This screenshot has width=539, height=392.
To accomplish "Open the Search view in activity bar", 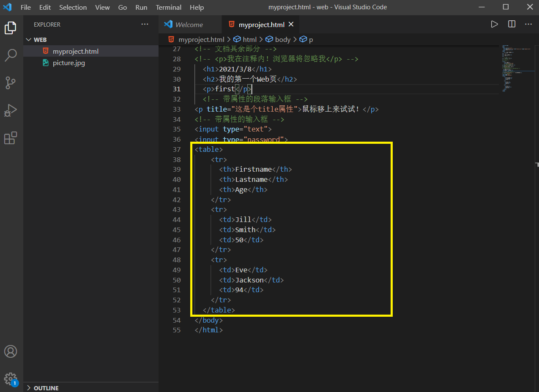I will [x=11, y=55].
